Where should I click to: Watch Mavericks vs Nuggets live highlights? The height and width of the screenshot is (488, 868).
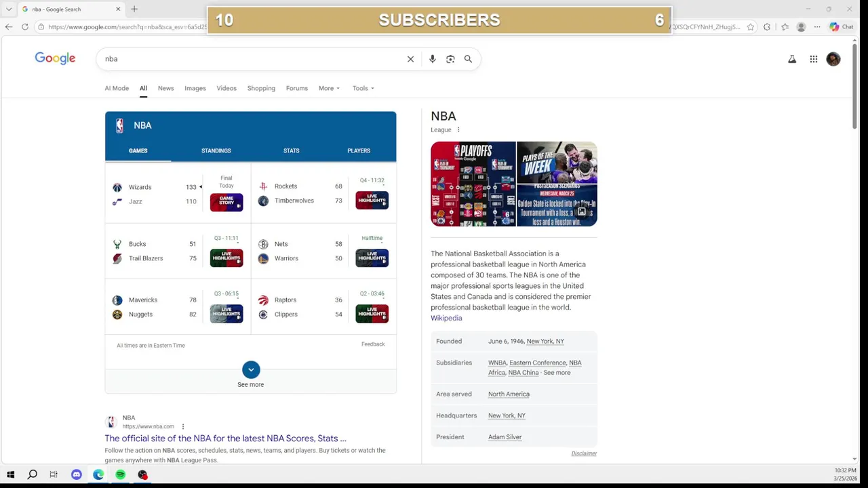(x=226, y=314)
